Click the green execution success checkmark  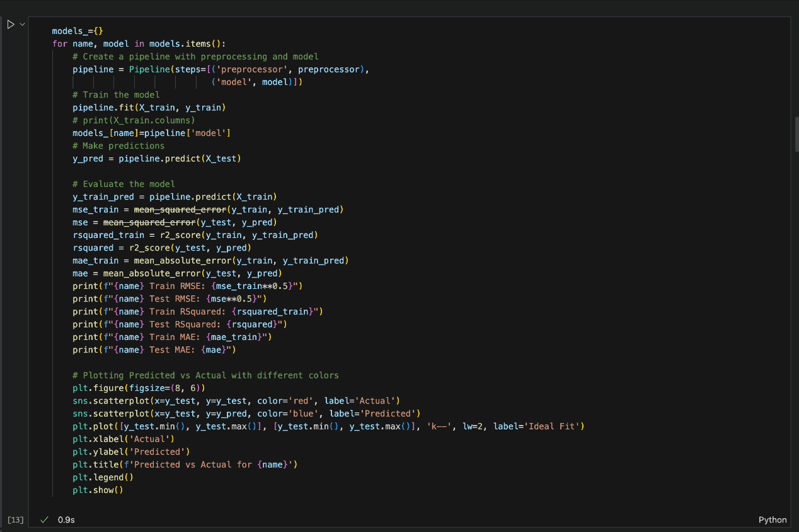44,519
